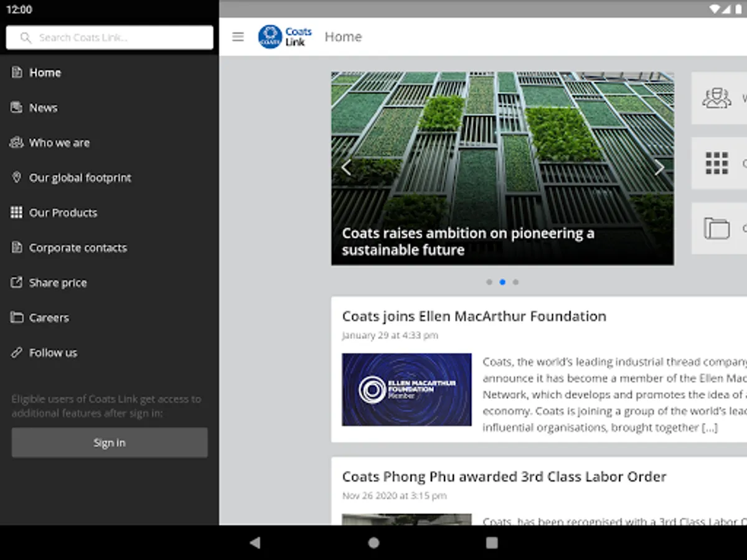This screenshot has height=560, width=747.
Task: Click the location pin icon for global footprint
Action: click(17, 177)
